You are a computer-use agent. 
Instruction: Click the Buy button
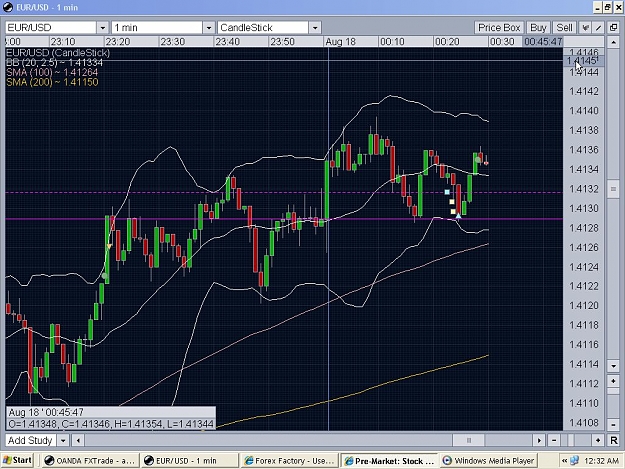click(538, 27)
